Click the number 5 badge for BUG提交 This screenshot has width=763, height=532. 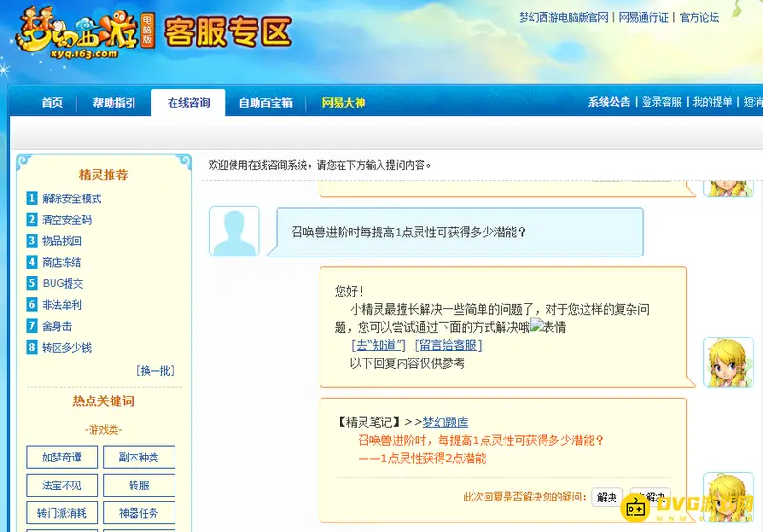(x=31, y=283)
